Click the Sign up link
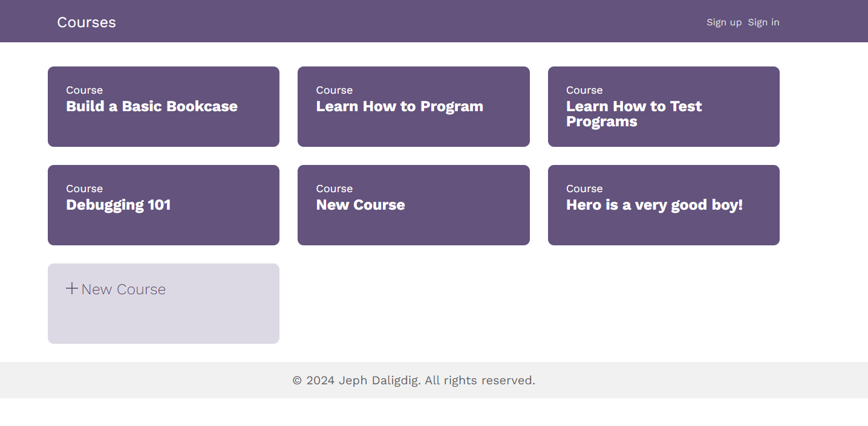This screenshot has height=426, width=868. [x=724, y=22]
